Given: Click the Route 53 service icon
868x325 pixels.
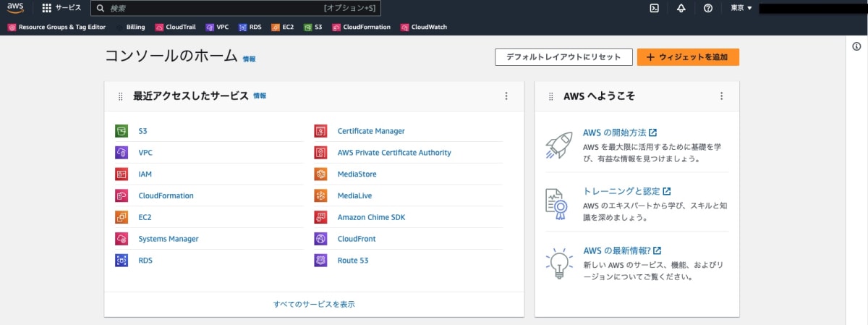Looking at the screenshot, I should coord(320,260).
